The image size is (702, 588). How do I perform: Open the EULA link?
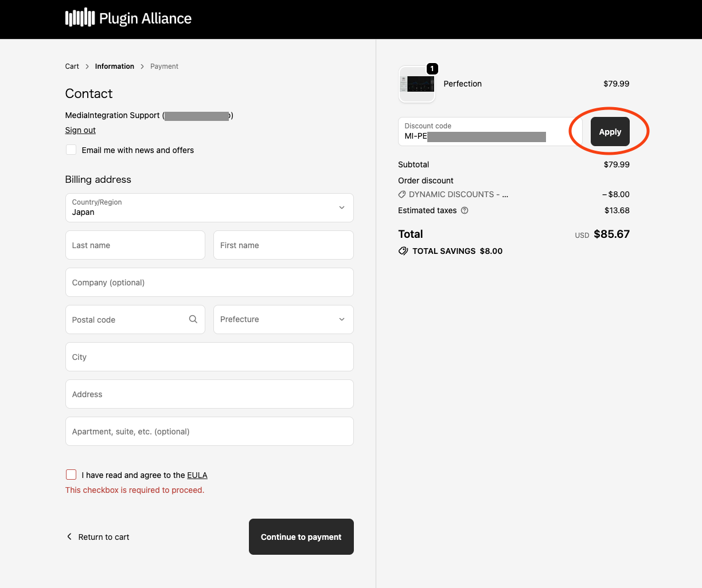[197, 475]
